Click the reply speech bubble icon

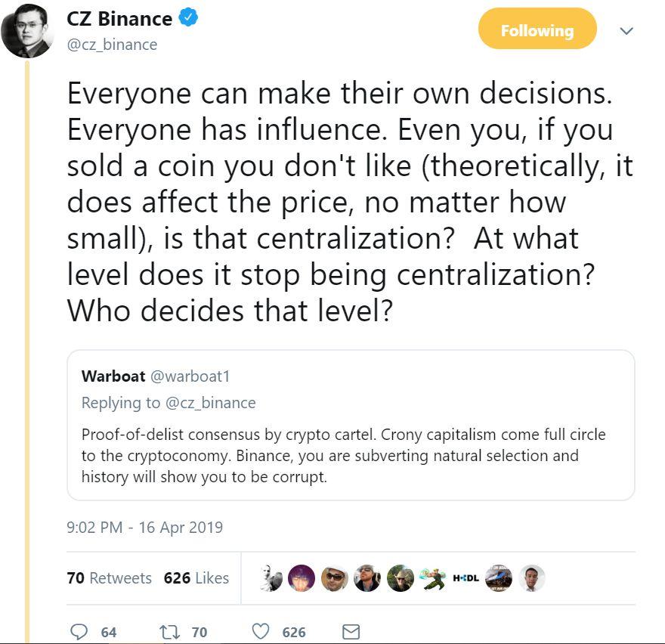click(x=79, y=631)
